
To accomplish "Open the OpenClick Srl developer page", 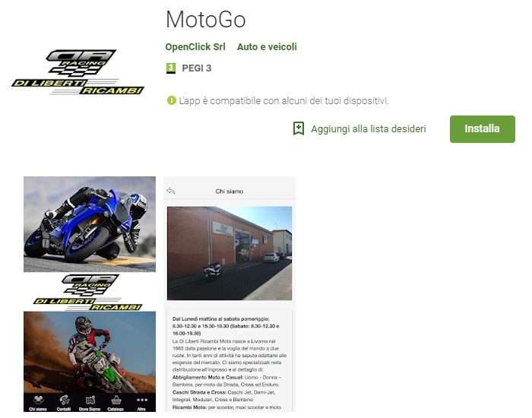I will click(x=195, y=47).
